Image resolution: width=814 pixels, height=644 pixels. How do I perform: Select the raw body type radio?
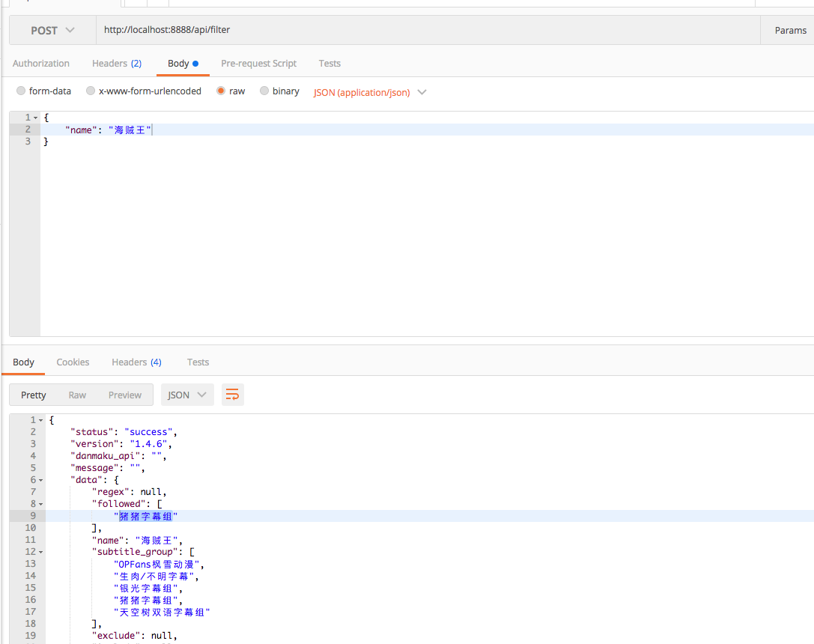[221, 91]
